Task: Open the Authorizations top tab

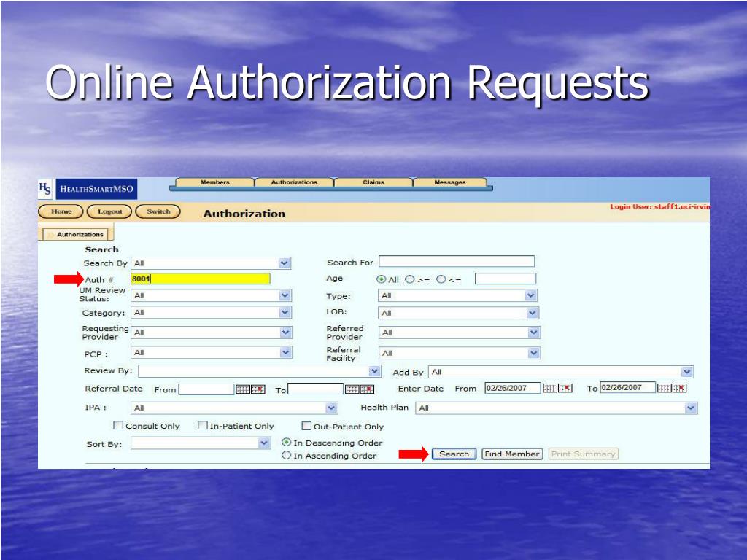Action: pyautogui.click(x=294, y=182)
